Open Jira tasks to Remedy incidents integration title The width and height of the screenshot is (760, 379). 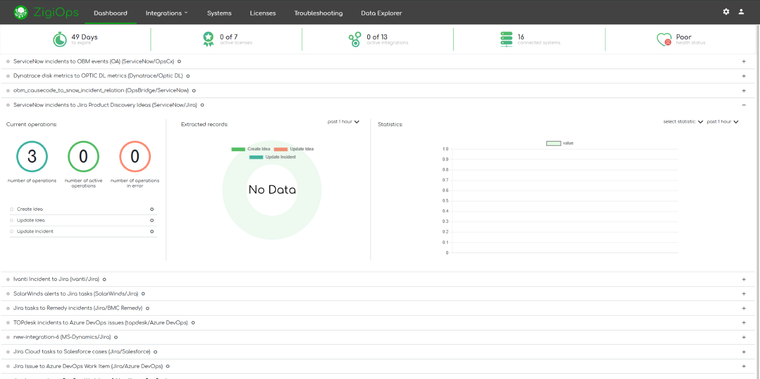(78, 308)
